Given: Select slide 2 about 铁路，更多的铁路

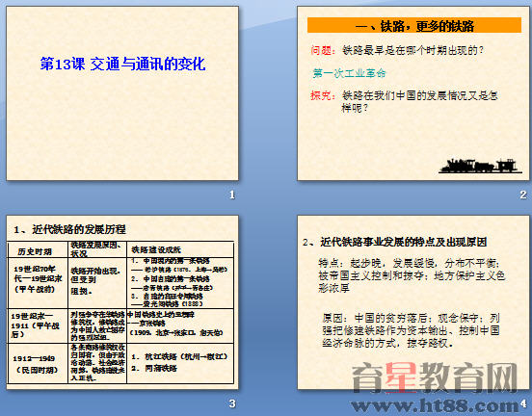Looking at the screenshot, I should 413,93.
